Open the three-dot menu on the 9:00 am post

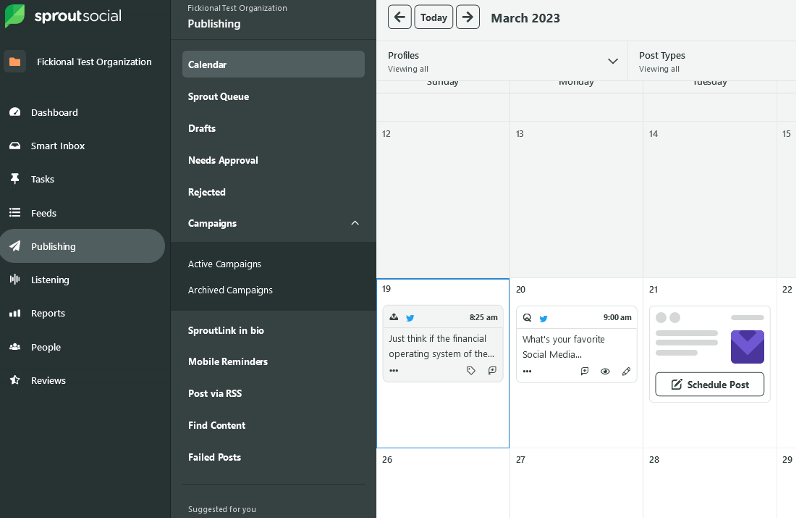(x=527, y=372)
